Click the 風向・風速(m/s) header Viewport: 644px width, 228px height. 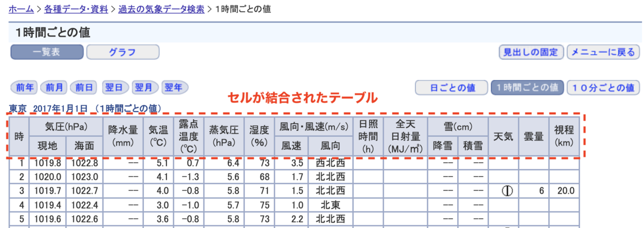(x=313, y=127)
